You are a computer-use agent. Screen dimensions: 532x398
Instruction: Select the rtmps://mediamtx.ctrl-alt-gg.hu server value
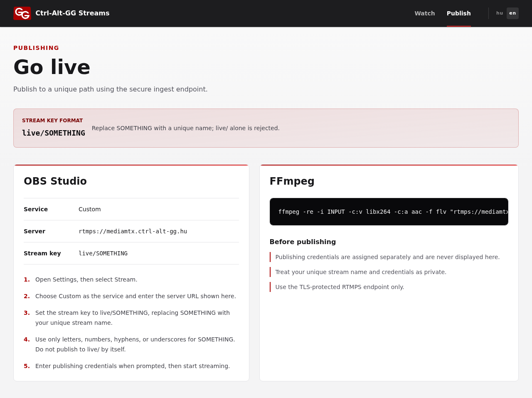[133, 231]
